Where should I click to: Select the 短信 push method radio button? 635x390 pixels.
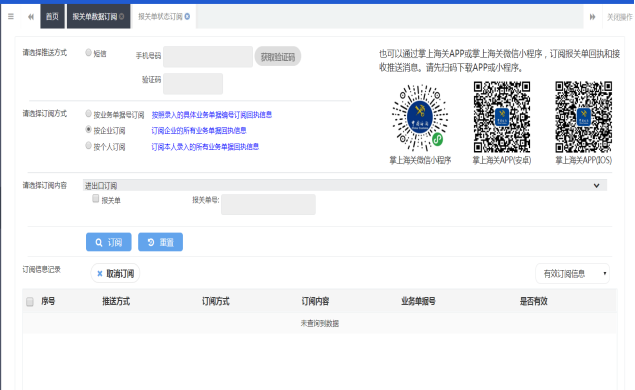tap(88, 53)
